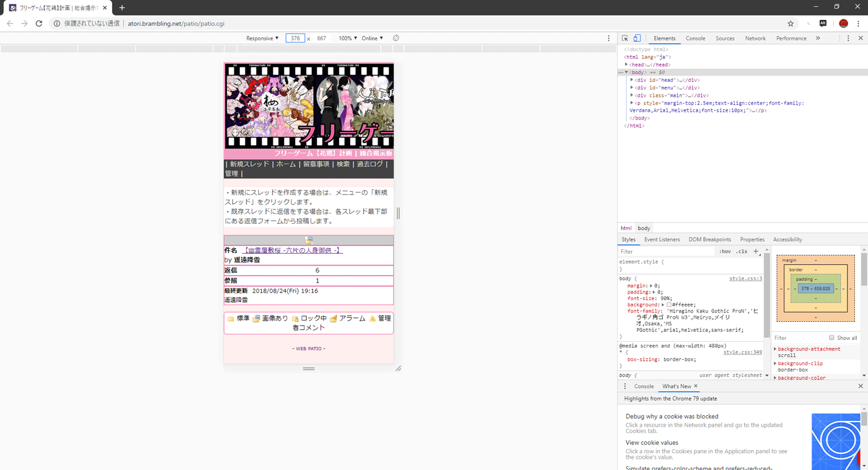
Task: Open the 検索 link
Action: click(343, 164)
